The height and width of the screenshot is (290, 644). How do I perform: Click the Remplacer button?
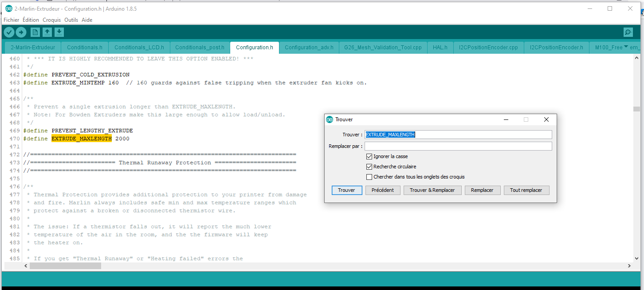pos(482,190)
